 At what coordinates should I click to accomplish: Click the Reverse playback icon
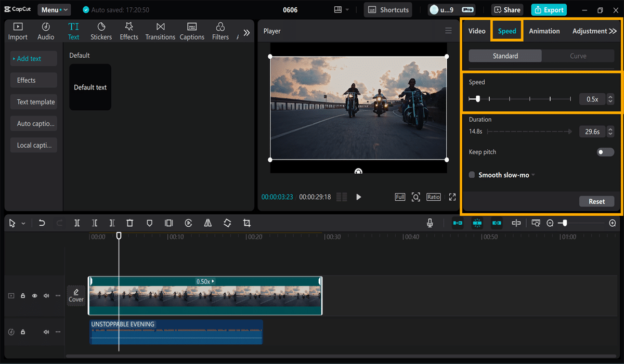[x=188, y=223]
